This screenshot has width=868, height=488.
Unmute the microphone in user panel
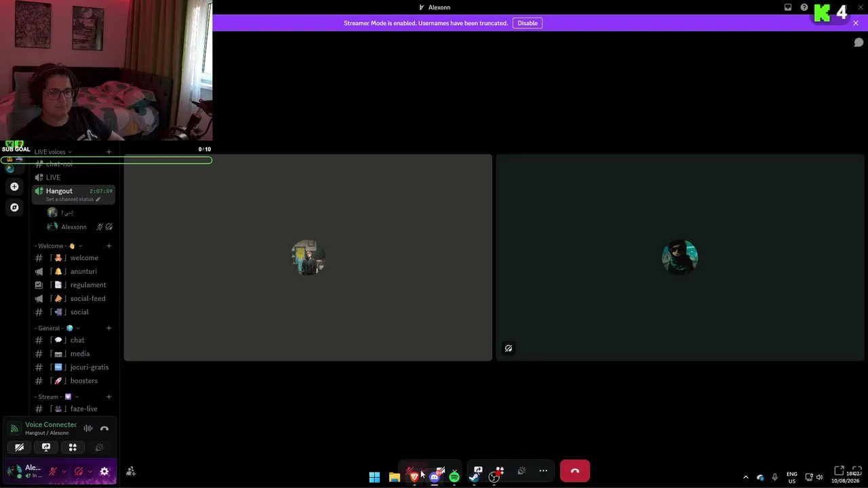click(x=52, y=471)
